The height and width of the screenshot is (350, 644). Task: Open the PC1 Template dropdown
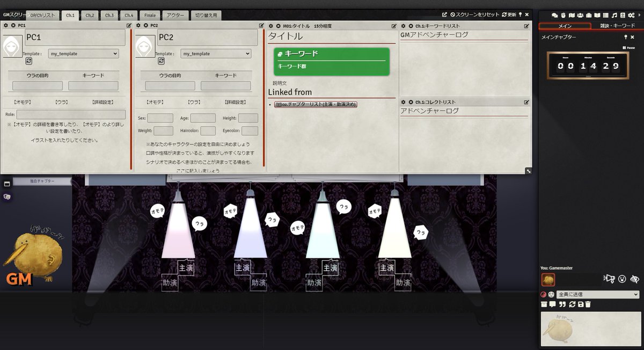coord(83,54)
